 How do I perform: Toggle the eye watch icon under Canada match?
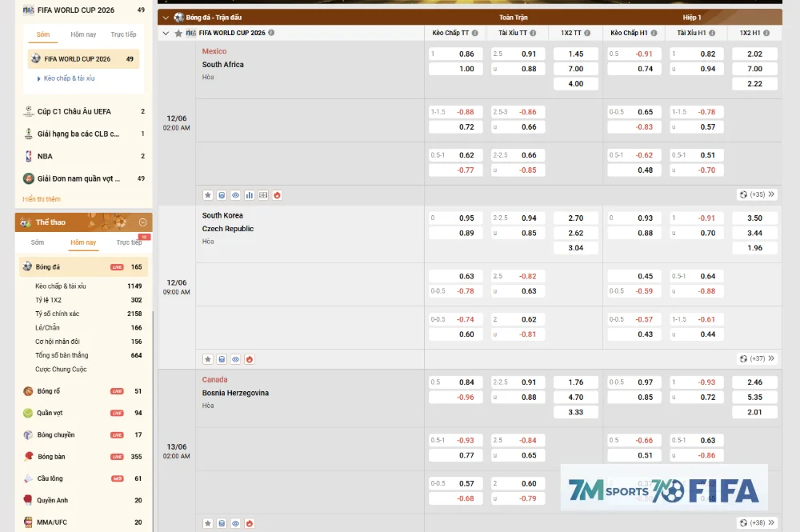pos(235,523)
